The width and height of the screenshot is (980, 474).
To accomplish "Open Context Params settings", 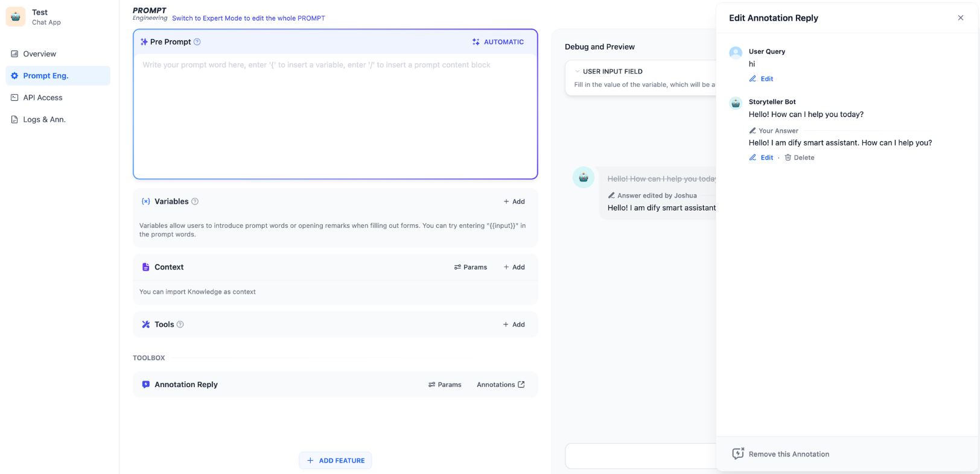I will [x=471, y=267].
